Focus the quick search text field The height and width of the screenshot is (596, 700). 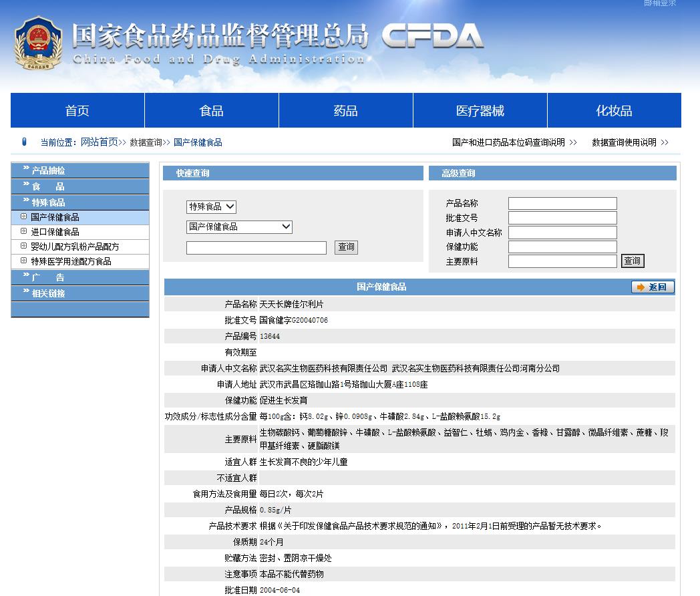coord(256,248)
